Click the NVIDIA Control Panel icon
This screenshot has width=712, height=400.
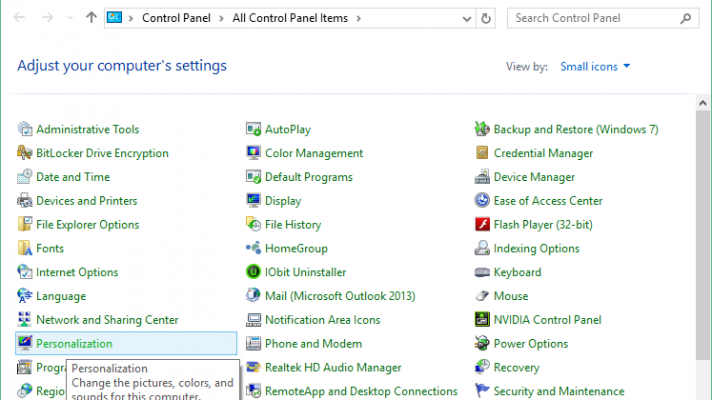(x=483, y=320)
